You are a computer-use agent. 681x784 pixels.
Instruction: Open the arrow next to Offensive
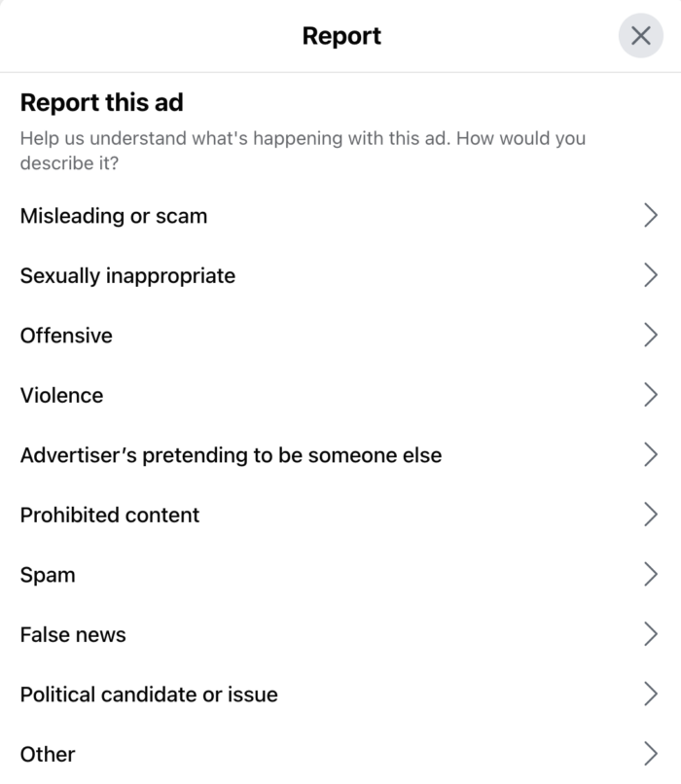(651, 336)
